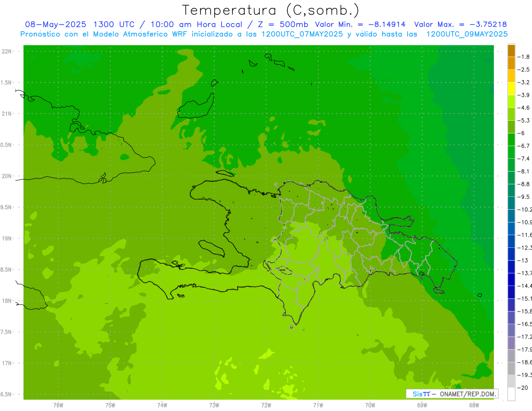This screenshot has width=532, height=411.
Task: Click the -11.6 colorbar value
Action: pyautogui.click(x=525, y=235)
